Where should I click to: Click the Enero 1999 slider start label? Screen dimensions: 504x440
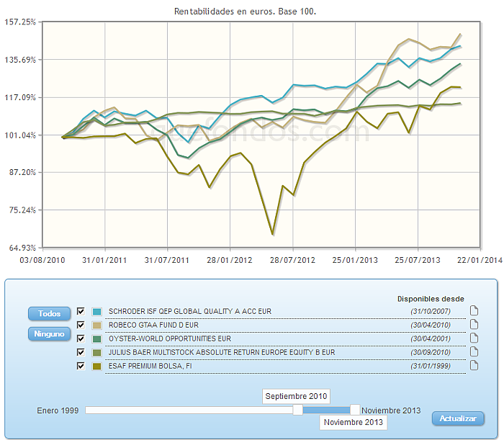(x=58, y=410)
